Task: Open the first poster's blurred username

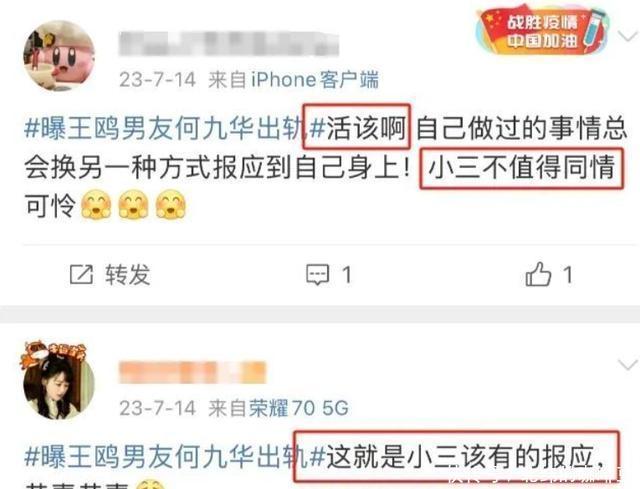Action: tap(229, 43)
